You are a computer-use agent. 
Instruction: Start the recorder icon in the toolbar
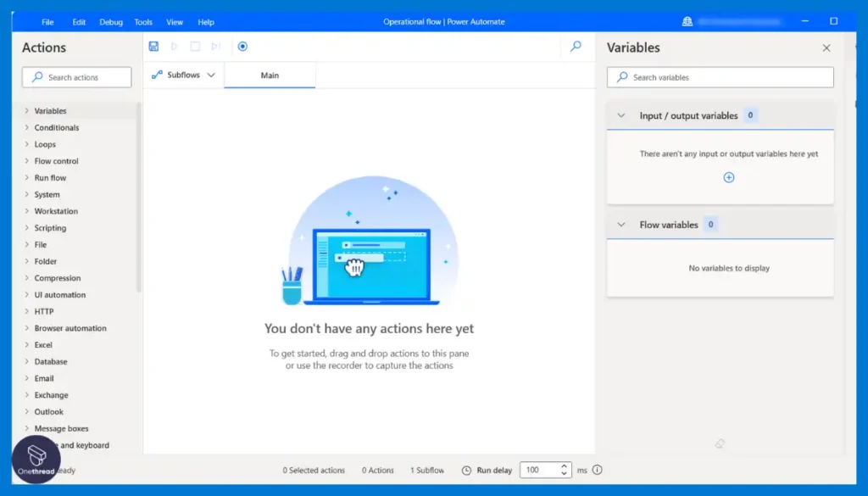(x=242, y=47)
